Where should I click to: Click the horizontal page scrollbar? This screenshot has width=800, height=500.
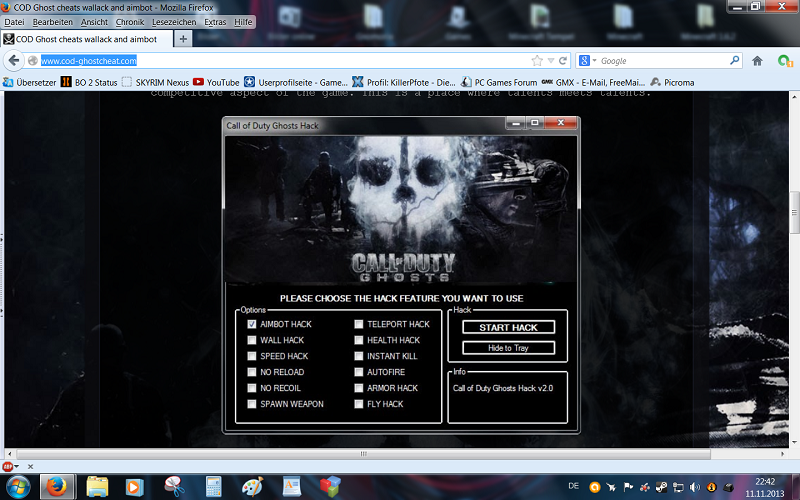(x=363, y=454)
